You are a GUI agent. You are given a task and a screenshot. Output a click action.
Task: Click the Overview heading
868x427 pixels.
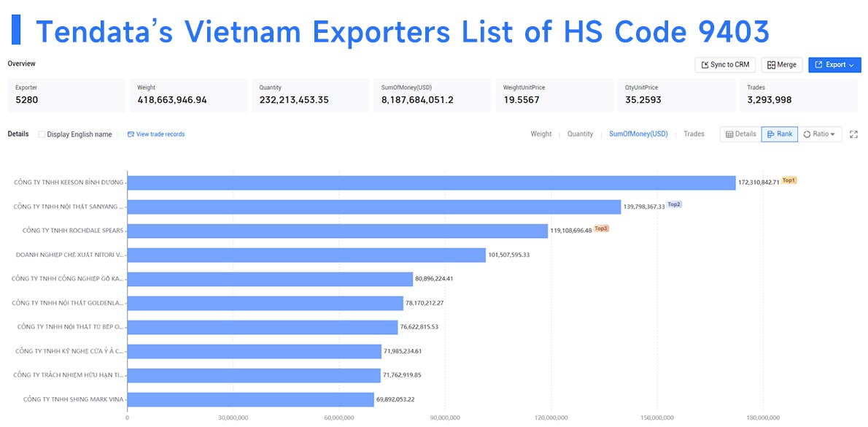[x=22, y=64]
